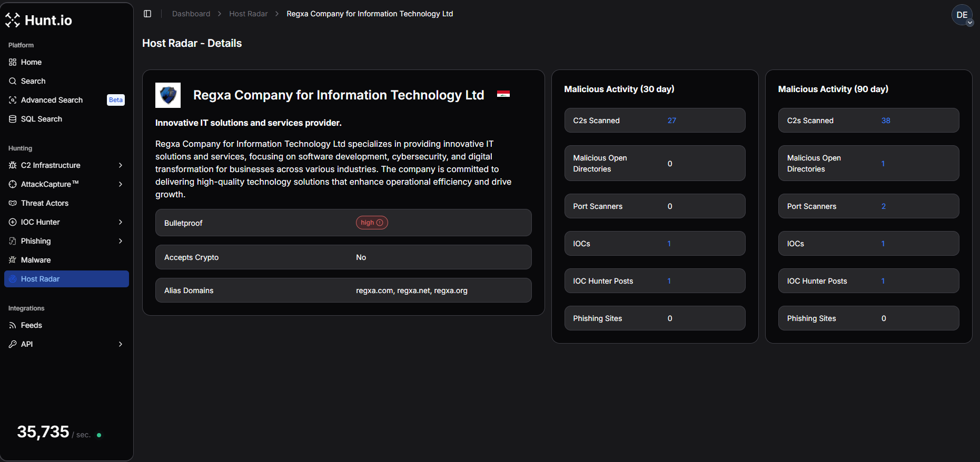980x462 pixels.
Task: Open the SQL Search menu item
Action: pos(66,119)
